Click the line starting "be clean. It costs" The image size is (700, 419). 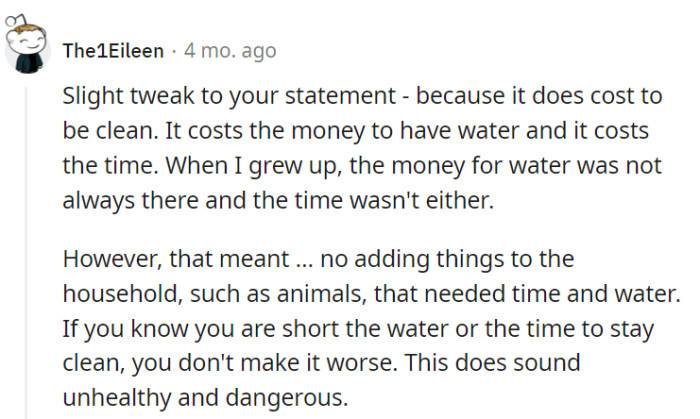click(x=355, y=133)
